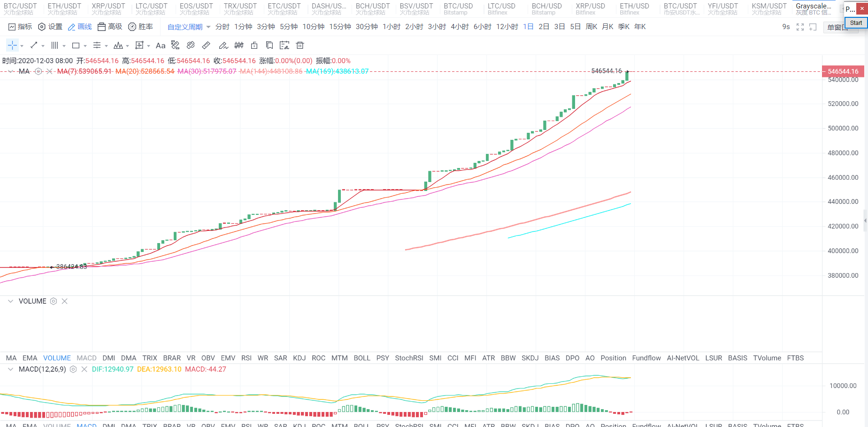This screenshot has width=868, height=427.
Task: Click the Start button in popup
Action: point(856,23)
